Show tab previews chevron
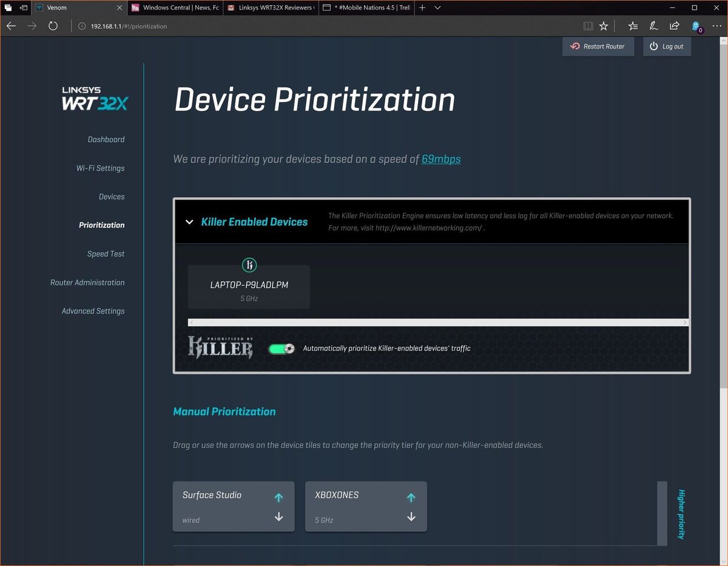Screen dimensions: 728x566 tap(437, 8)
